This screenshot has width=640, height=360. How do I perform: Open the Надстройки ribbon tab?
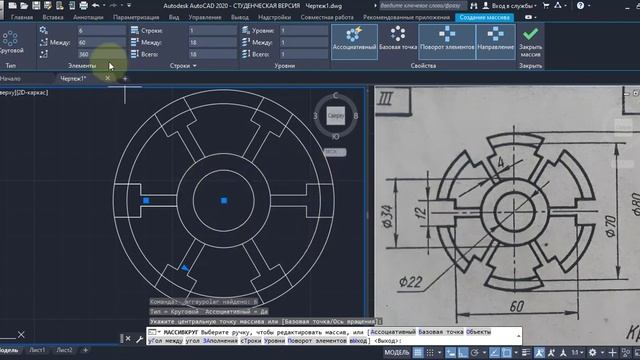pyautogui.click(x=275, y=18)
